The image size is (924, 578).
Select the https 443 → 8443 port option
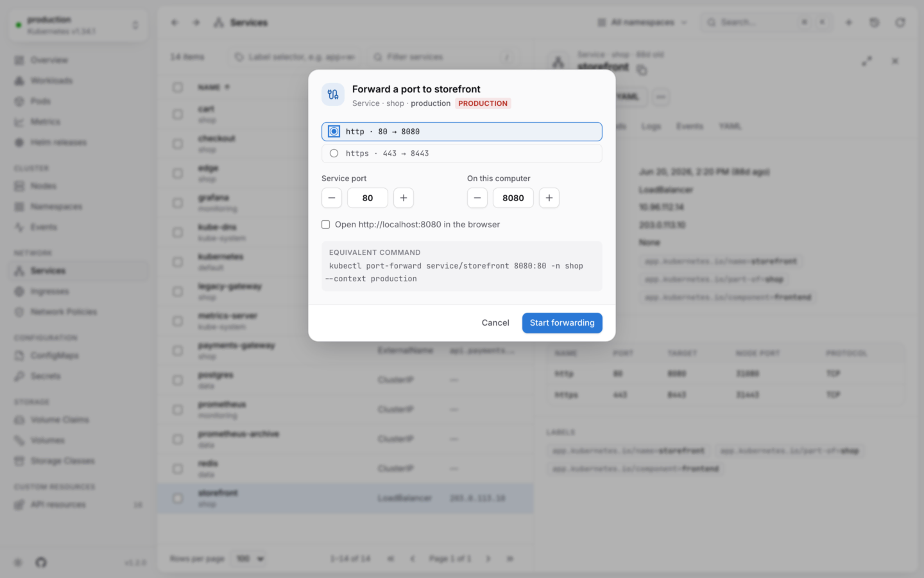(x=462, y=153)
